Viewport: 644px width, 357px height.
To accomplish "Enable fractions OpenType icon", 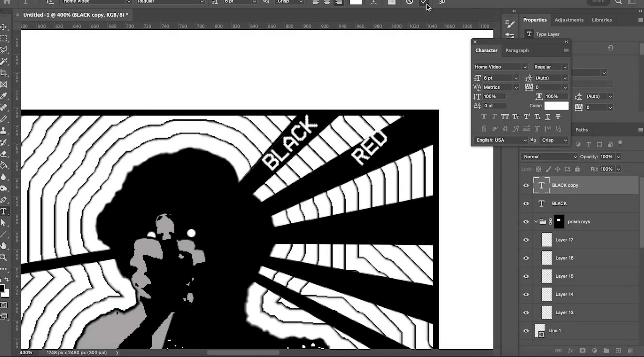I will tap(558, 129).
